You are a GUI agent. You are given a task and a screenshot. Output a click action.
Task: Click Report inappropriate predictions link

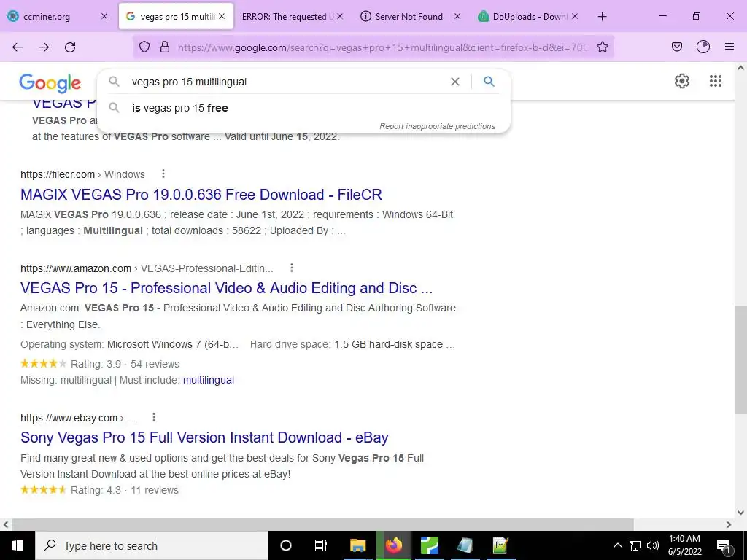438,126
